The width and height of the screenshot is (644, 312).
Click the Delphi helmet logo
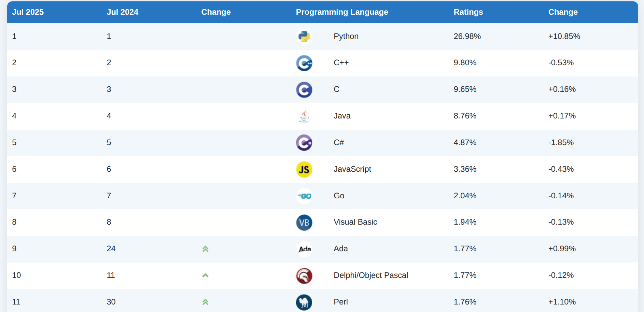[304, 276]
